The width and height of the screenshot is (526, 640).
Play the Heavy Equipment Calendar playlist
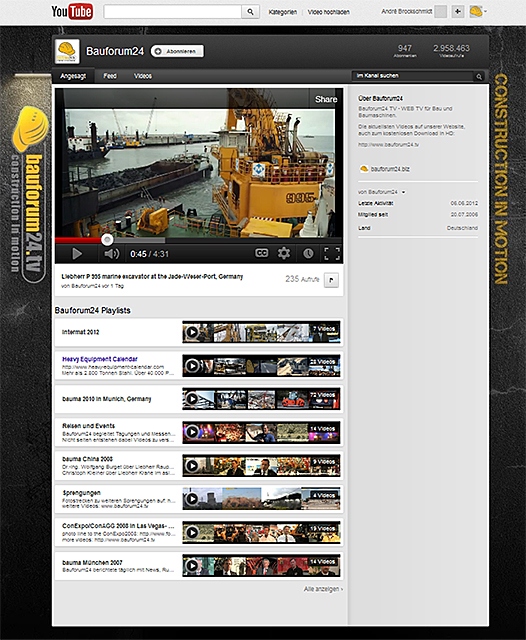point(192,365)
